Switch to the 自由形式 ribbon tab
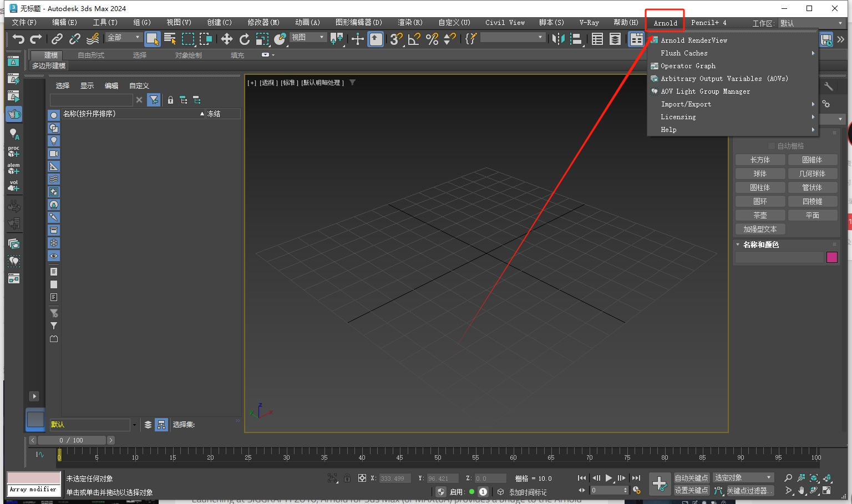Screen dimensions: 852x504 pyautogui.click(x=91, y=55)
